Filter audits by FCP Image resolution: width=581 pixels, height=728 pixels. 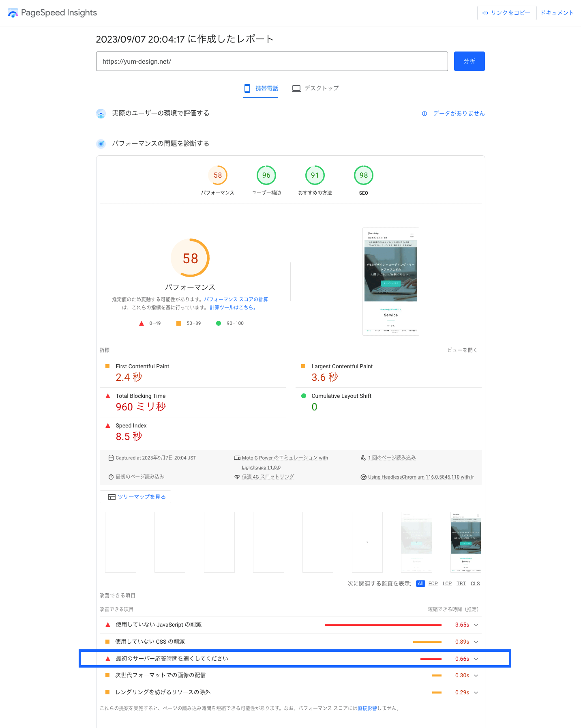(x=433, y=584)
